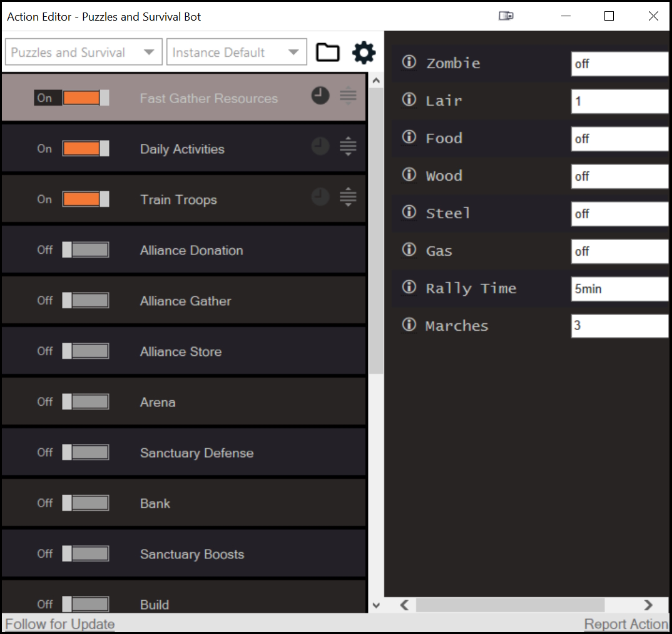Enable the Alliance Store toggle
Image resolution: width=672 pixels, height=634 pixels.
pos(86,351)
